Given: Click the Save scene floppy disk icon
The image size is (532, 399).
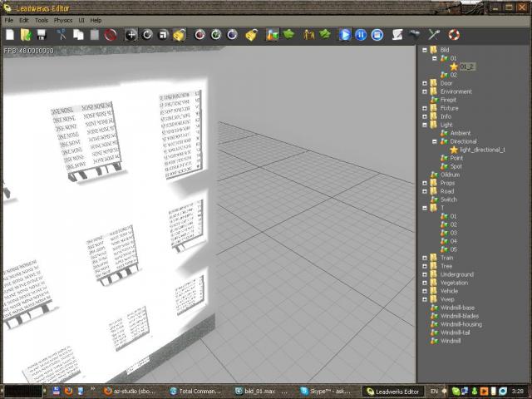Looking at the screenshot, I should 41,35.
